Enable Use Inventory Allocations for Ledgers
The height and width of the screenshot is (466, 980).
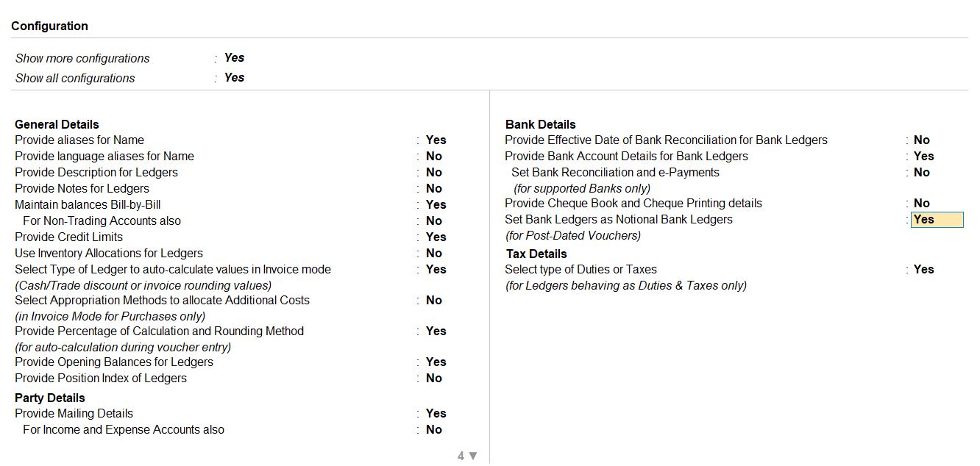(434, 253)
